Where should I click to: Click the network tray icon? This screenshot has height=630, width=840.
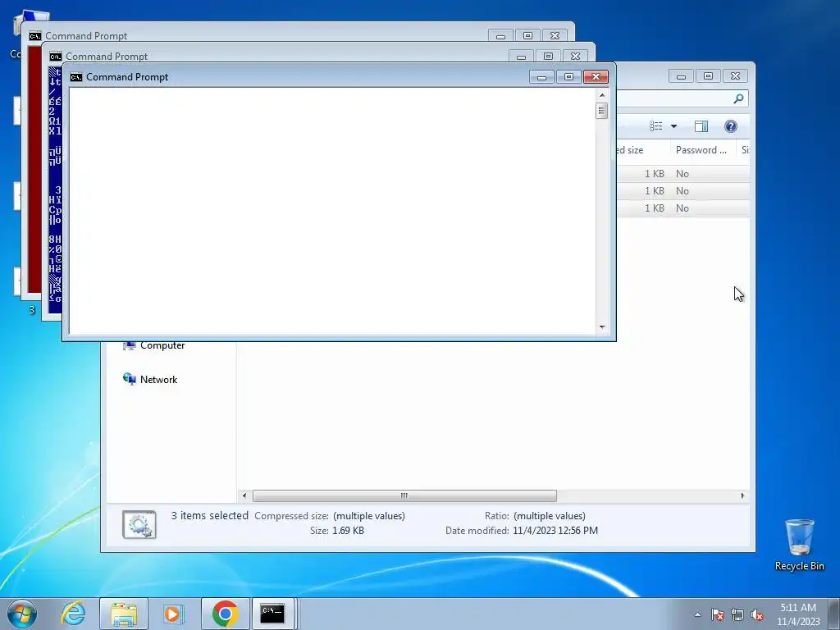pos(737,614)
